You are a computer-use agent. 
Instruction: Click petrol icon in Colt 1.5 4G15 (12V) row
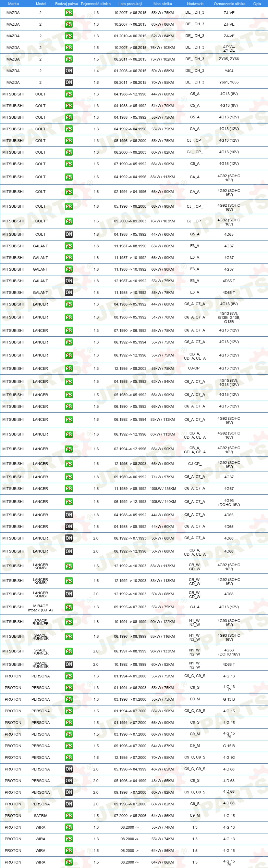click(69, 164)
